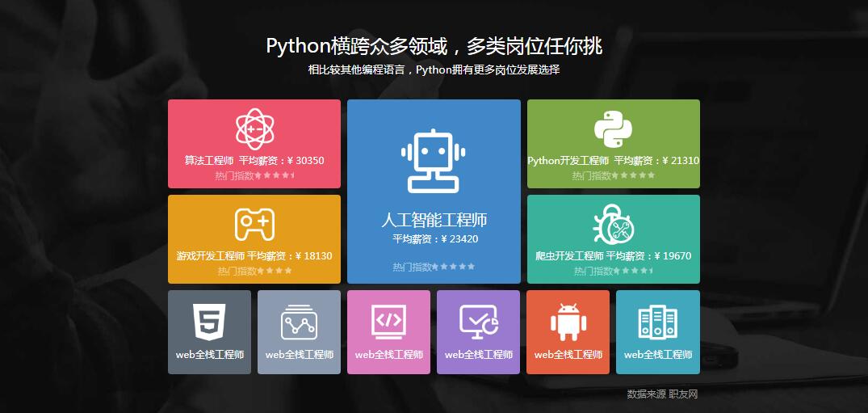Click the atom icon for 算法工程师
The image size is (868, 413).
click(254, 129)
